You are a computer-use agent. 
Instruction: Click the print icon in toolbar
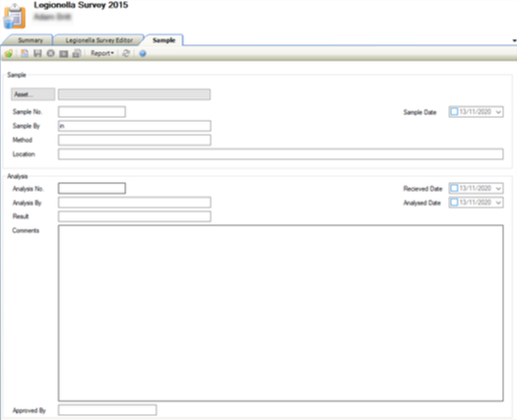[77, 53]
